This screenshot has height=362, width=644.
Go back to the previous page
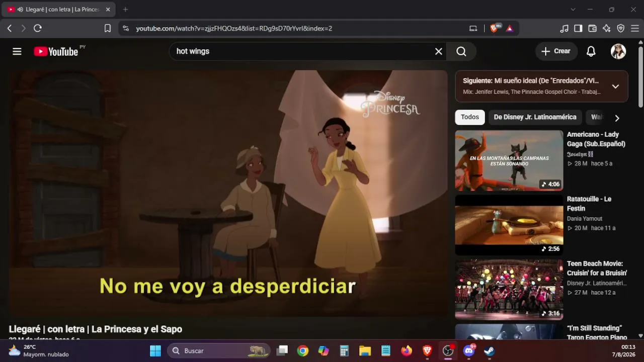(x=10, y=29)
